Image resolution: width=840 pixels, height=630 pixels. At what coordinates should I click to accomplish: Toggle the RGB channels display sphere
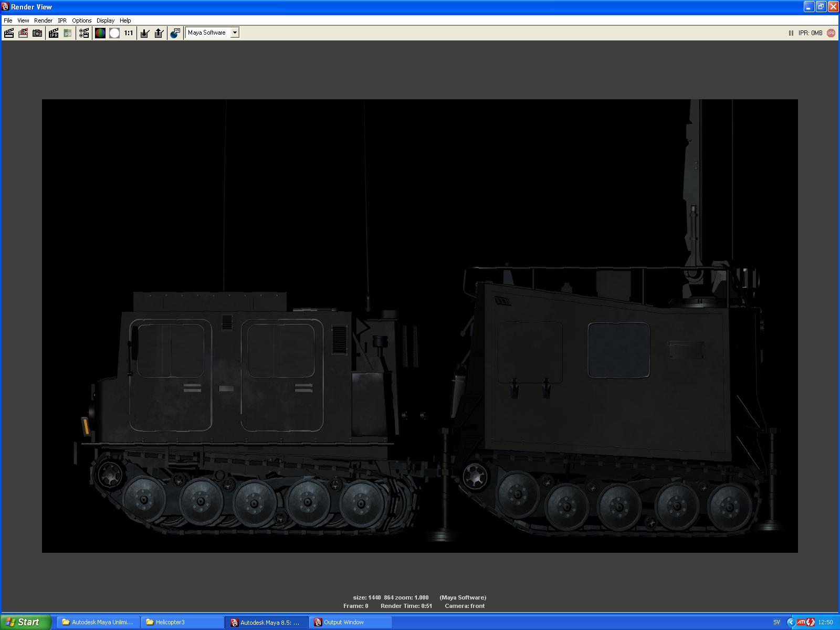click(100, 33)
